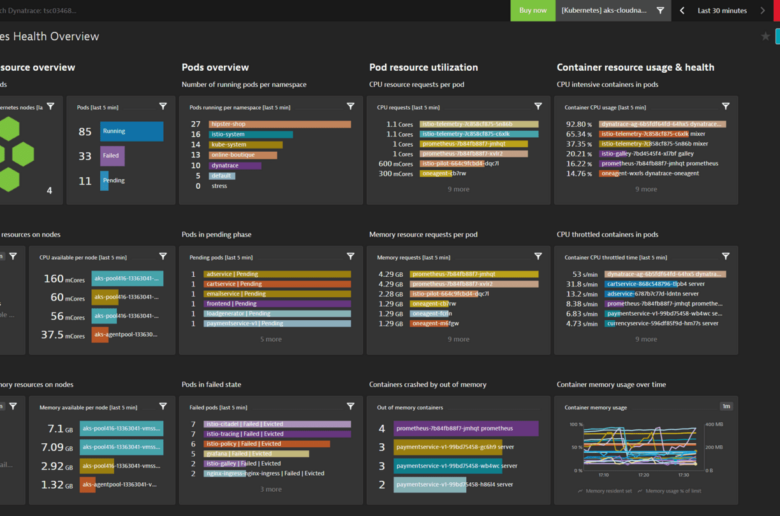Select the default namespace bar
Screen dimensions: 780x516
tap(222, 176)
